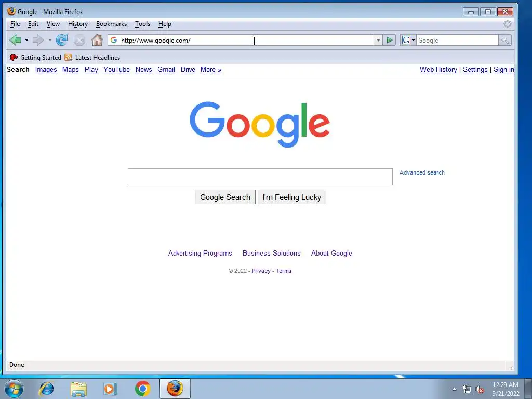Click the Sign in link
This screenshot has height=399, width=532.
click(504, 69)
